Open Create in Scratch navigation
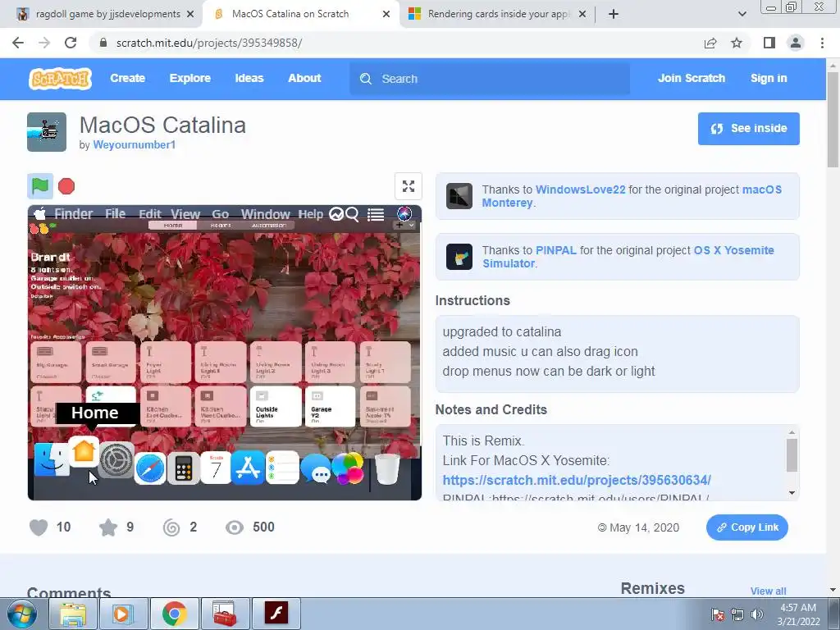840x630 pixels. click(127, 78)
